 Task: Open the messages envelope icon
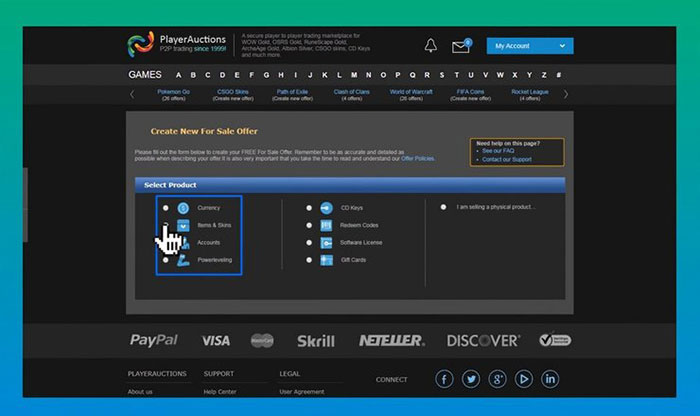point(460,46)
